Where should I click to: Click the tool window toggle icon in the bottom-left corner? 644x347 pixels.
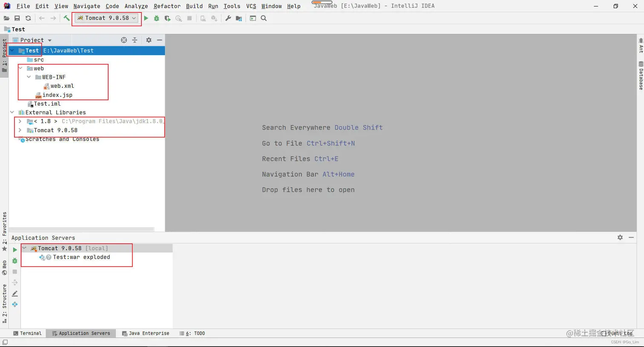click(5, 342)
